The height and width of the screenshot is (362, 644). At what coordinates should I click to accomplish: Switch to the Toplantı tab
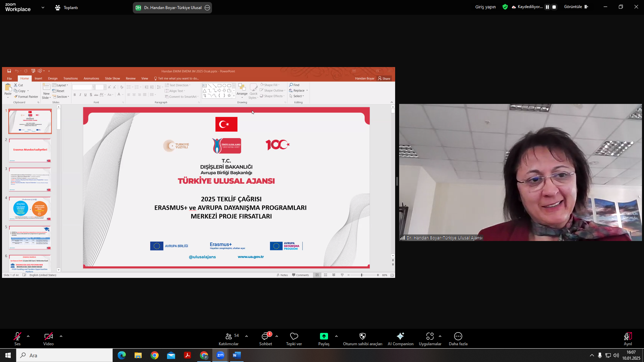point(66,7)
